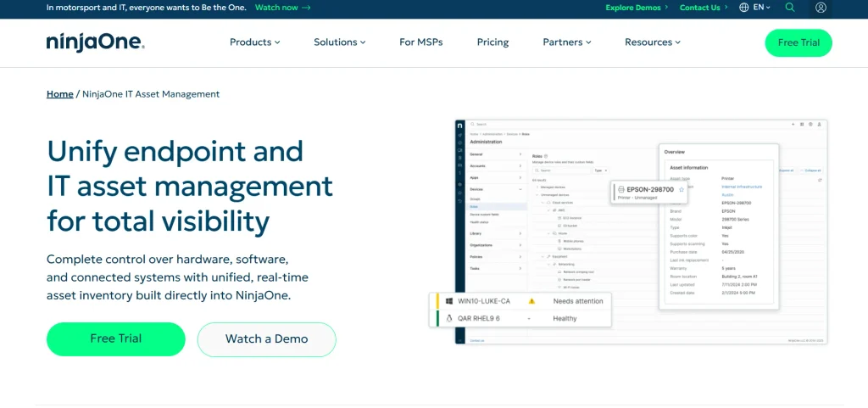The width and height of the screenshot is (868, 408).
Task: Go to Home breadcrumb link
Action: tap(60, 94)
